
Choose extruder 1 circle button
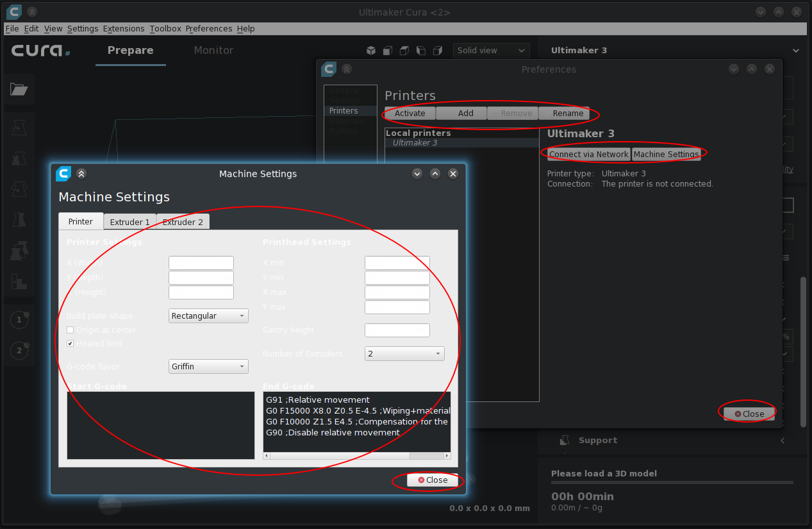19,319
